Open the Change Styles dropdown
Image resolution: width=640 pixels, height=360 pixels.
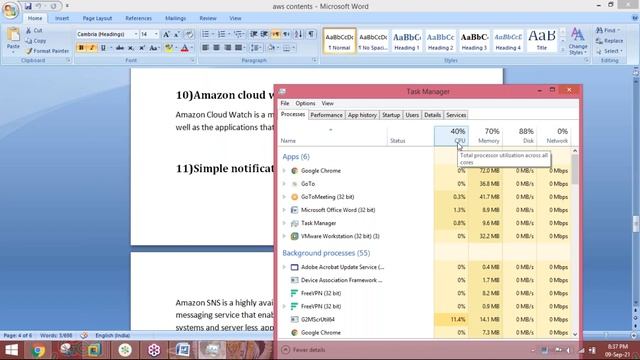click(x=578, y=41)
